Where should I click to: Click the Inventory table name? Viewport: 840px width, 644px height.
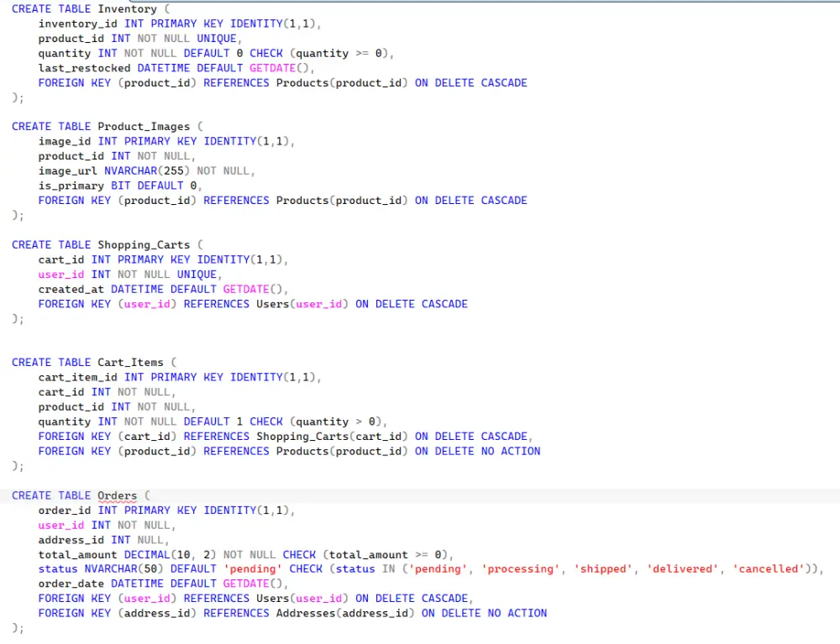pyautogui.click(x=127, y=9)
